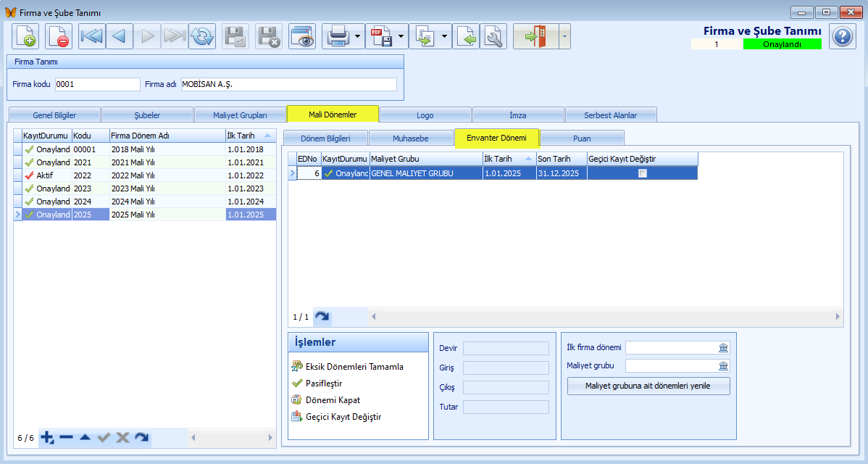Click the 31.12.2025 Son Tarih cell
868x464 pixels.
point(562,173)
